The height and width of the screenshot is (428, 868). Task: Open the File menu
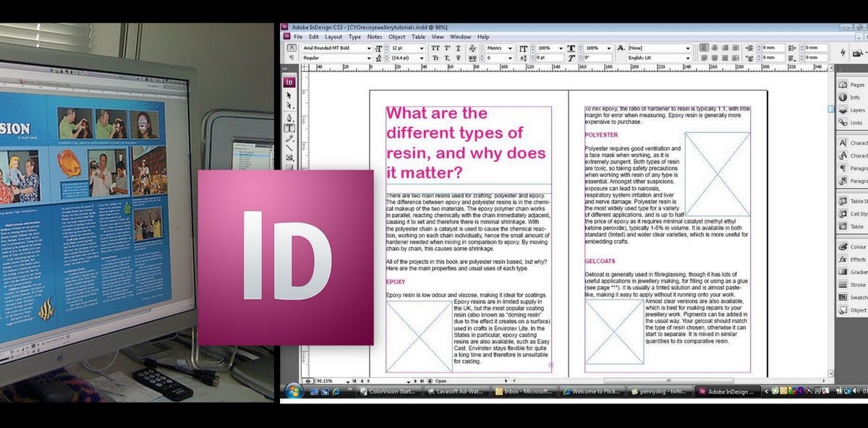[x=298, y=36]
